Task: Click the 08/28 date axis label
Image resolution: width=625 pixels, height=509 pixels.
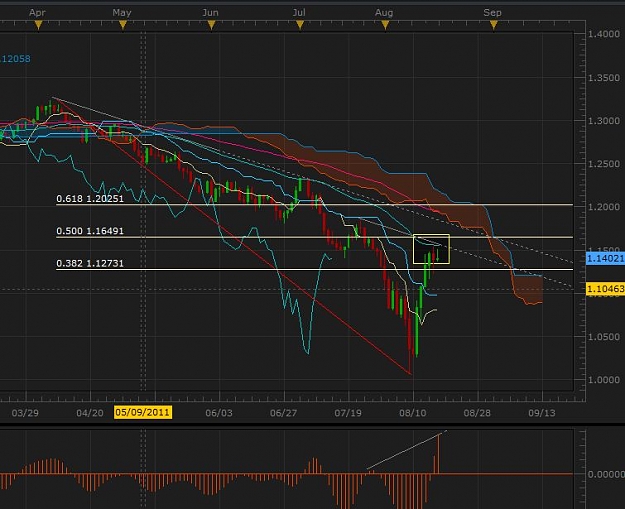Action: pyautogui.click(x=477, y=413)
